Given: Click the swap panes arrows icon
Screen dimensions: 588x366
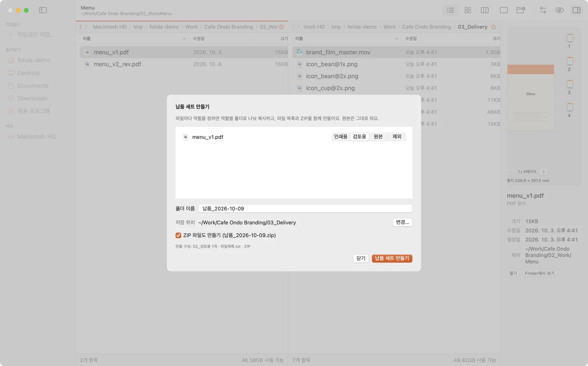Looking at the screenshot, I should (x=543, y=10).
